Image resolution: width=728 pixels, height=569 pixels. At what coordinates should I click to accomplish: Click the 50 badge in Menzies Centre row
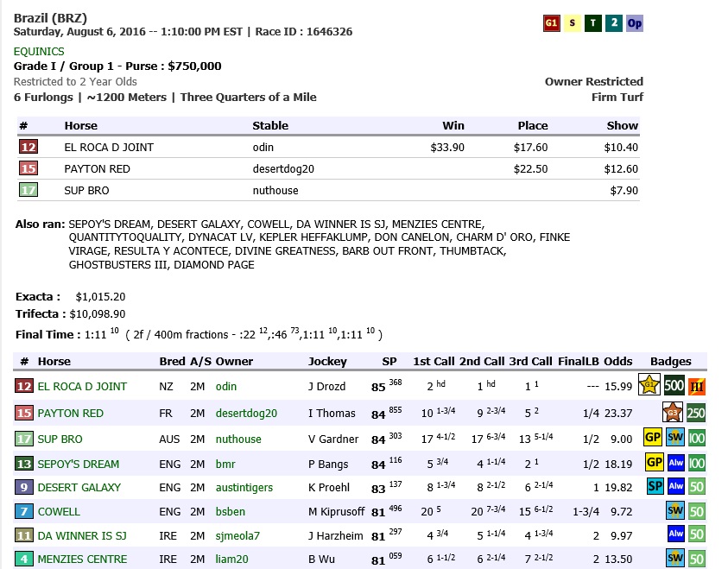click(x=696, y=559)
